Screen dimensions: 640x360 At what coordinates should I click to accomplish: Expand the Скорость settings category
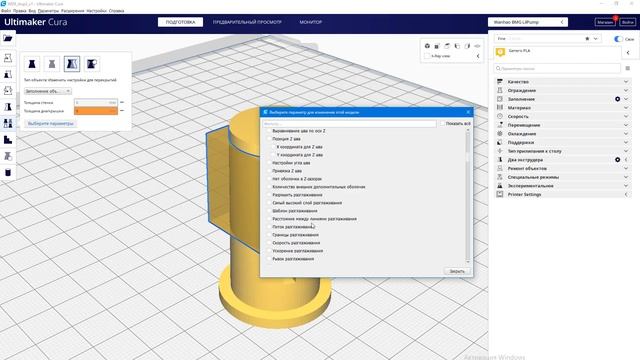pyautogui.click(x=563, y=116)
